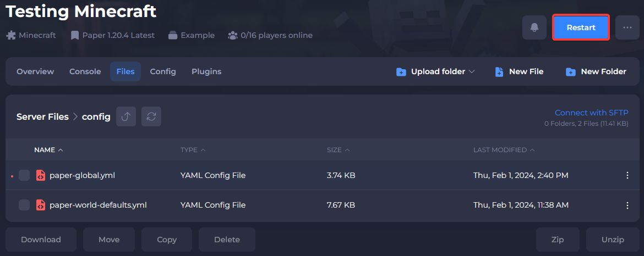The image size is (644, 256).
Task: Check the paper-world-defaults.yml checkbox
Action: (x=24, y=205)
